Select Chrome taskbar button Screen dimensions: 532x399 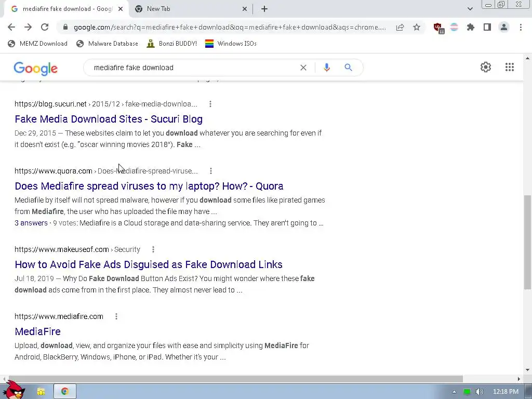point(65,392)
